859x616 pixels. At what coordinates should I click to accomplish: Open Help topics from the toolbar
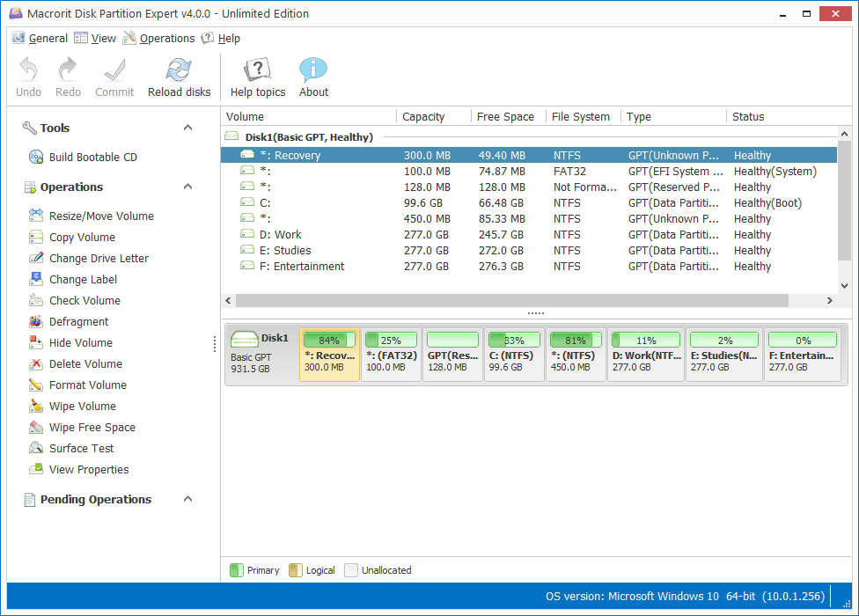click(x=258, y=70)
